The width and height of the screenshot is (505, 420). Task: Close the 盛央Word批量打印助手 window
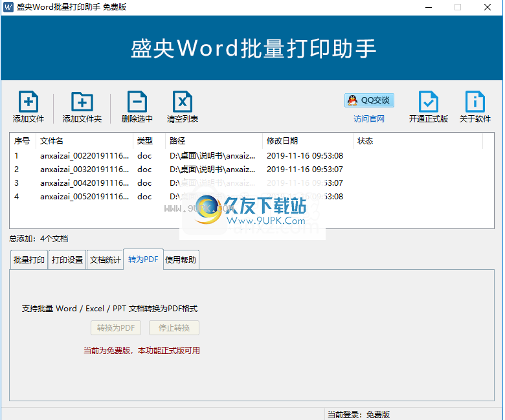(488, 7)
